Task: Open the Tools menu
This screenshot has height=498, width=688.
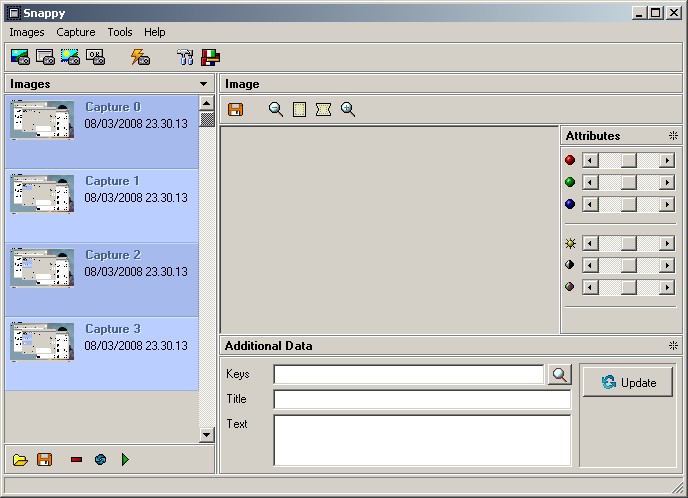Action: [x=120, y=32]
